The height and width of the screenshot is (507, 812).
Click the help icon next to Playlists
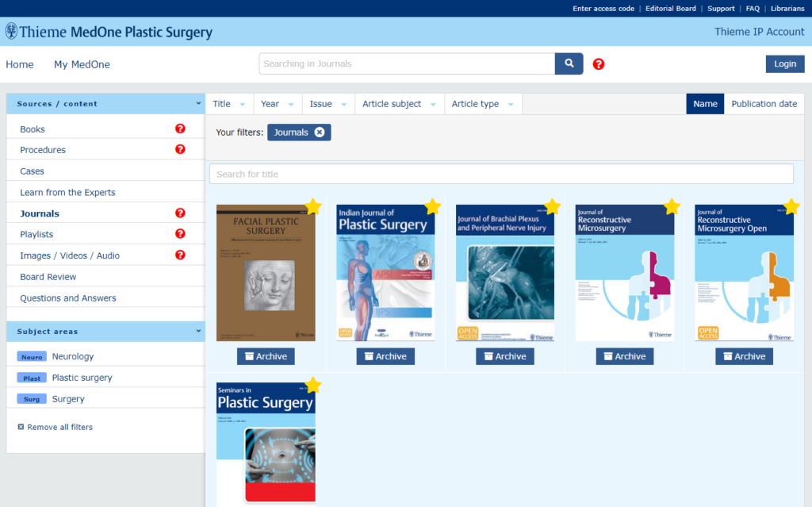(180, 234)
